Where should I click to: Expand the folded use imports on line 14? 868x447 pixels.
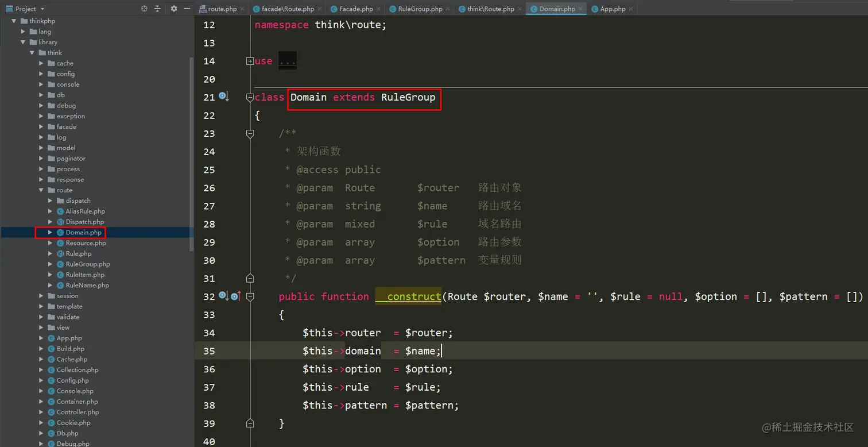click(x=250, y=61)
